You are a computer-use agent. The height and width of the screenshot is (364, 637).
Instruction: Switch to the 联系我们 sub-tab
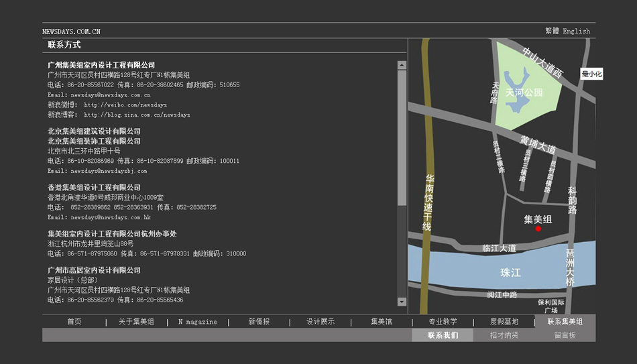click(x=443, y=335)
